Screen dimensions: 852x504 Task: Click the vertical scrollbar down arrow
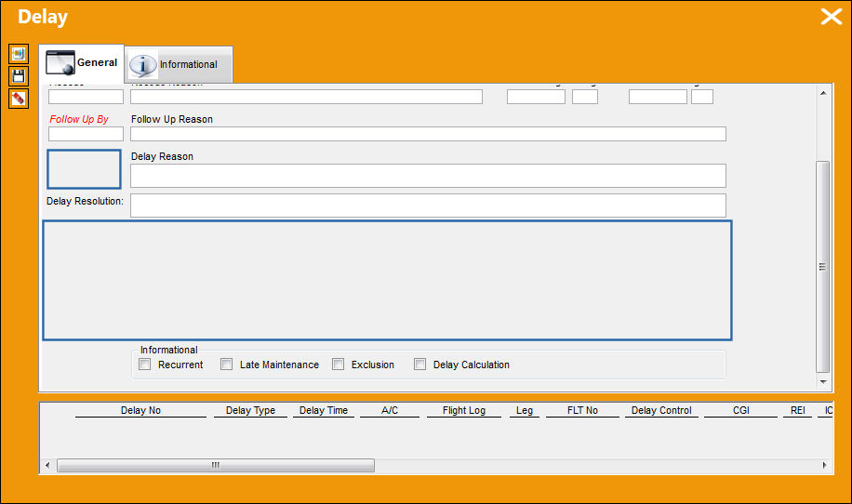pos(823,382)
